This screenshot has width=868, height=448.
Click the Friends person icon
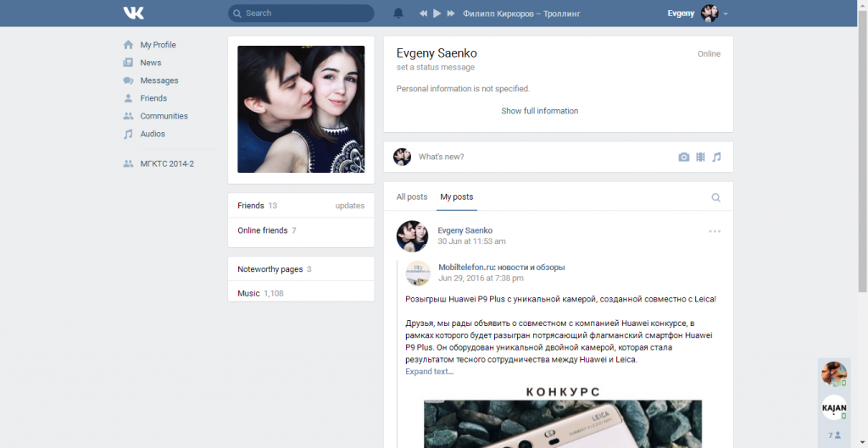click(129, 98)
